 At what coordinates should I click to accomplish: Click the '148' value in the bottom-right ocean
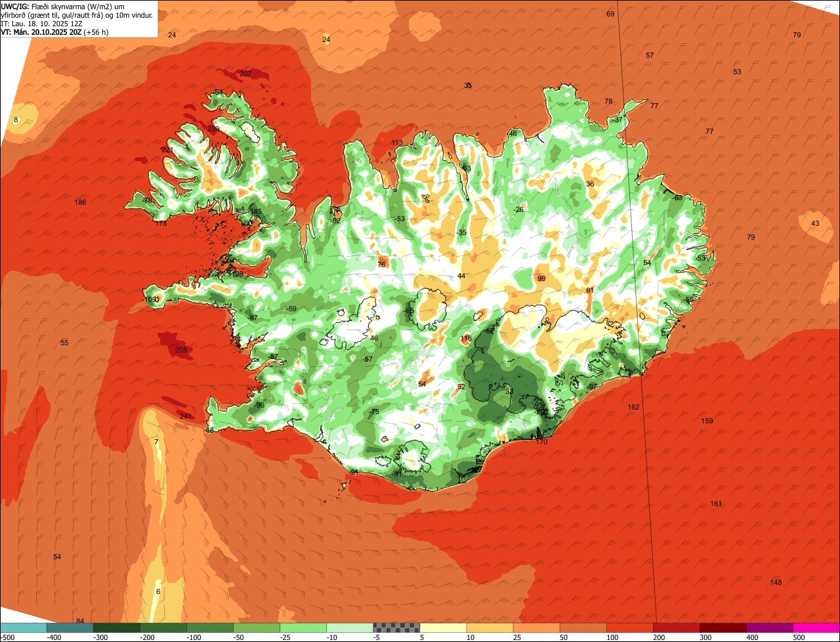click(x=776, y=582)
